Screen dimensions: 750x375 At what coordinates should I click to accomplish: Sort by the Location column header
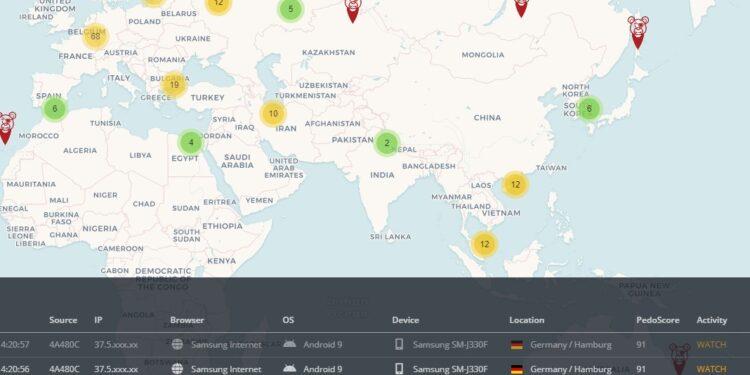(x=527, y=320)
